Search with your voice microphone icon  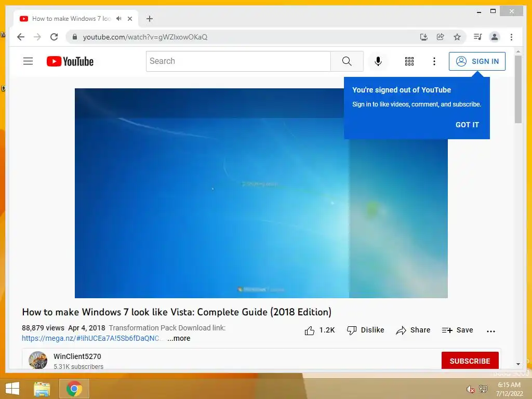point(378,61)
